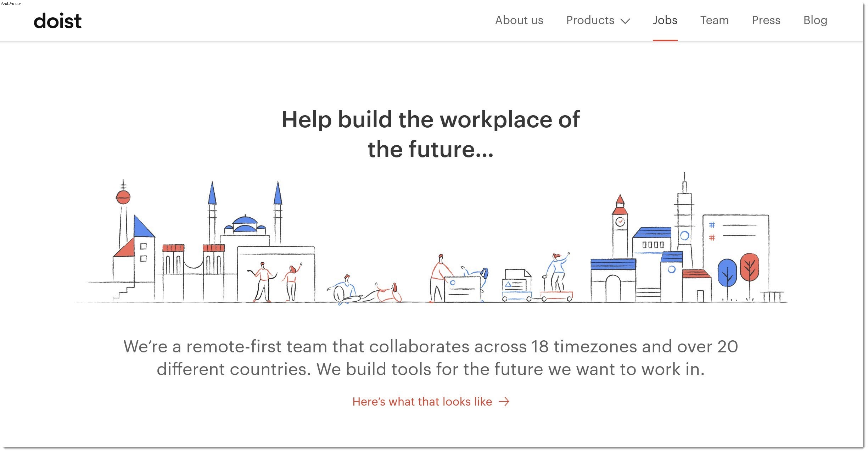Screen dimensions: 868x452
Task: Follow 'Here's what that looks like' link
Action: 431,402
